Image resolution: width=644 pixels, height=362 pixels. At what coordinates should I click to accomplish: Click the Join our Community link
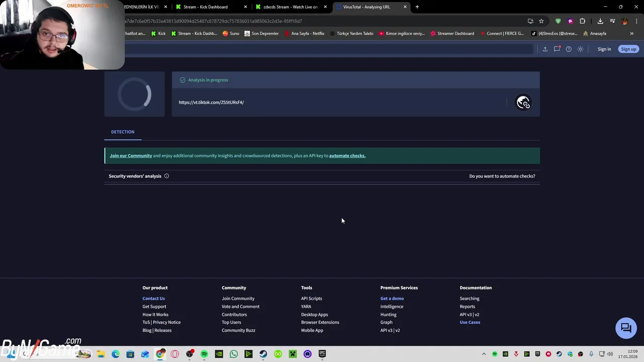131,155
